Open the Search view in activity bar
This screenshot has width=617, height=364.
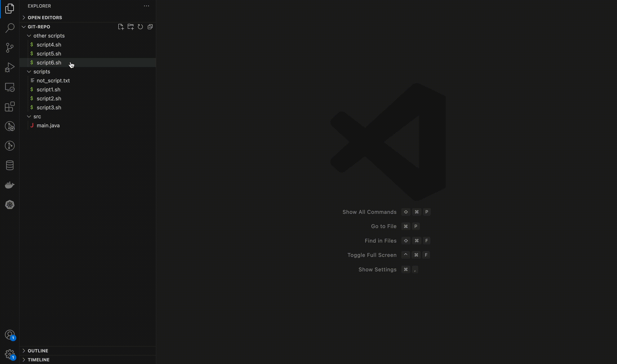tap(10, 28)
